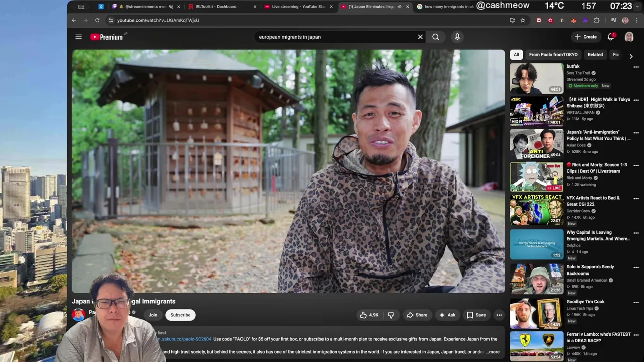The height and width of the screenshot is (362, 644).
Task: Open the browser profile avatar
Action: (625, 20)
